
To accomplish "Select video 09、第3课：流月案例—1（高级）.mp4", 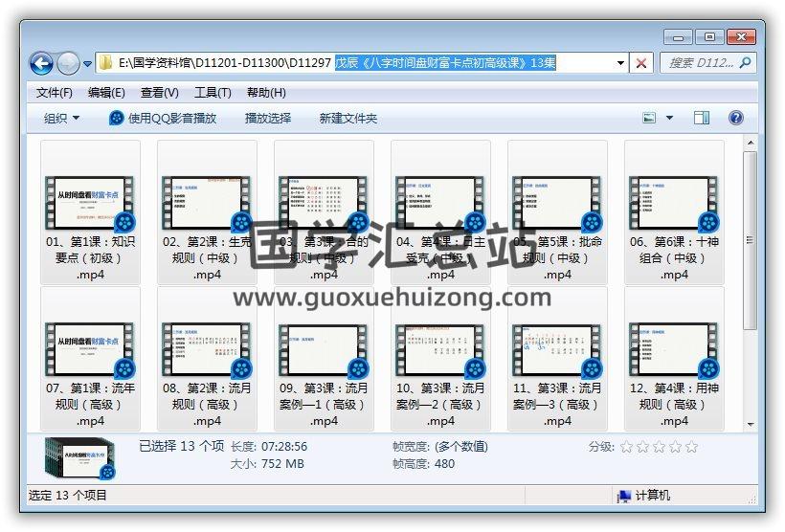I will pyautogui.click(x=324, y=359).
